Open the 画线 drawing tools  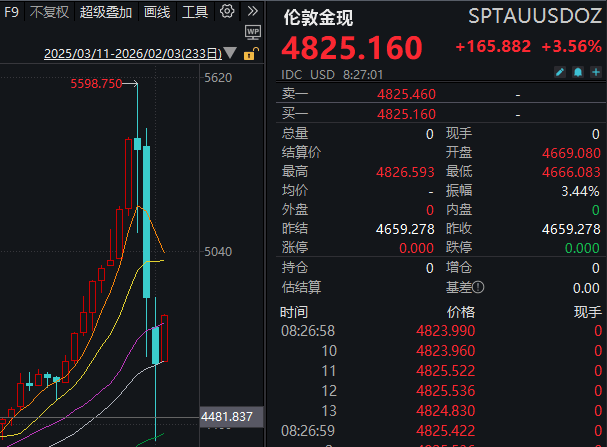coord(157,12)
